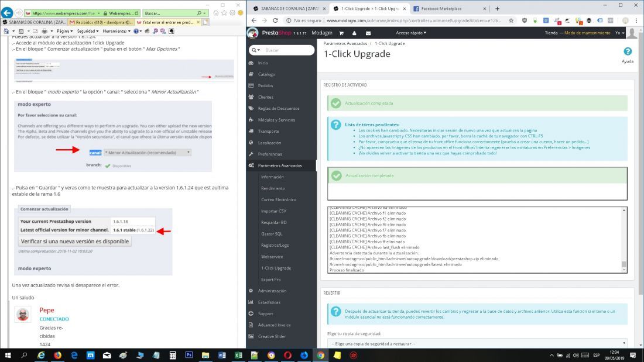
Task: Expand search type dropdown in sidebar
Action: click(x=256, y=50)
